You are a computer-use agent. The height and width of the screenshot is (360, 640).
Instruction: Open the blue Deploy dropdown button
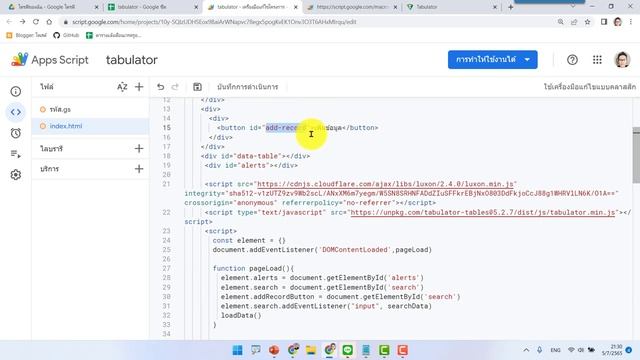[492, 60]
